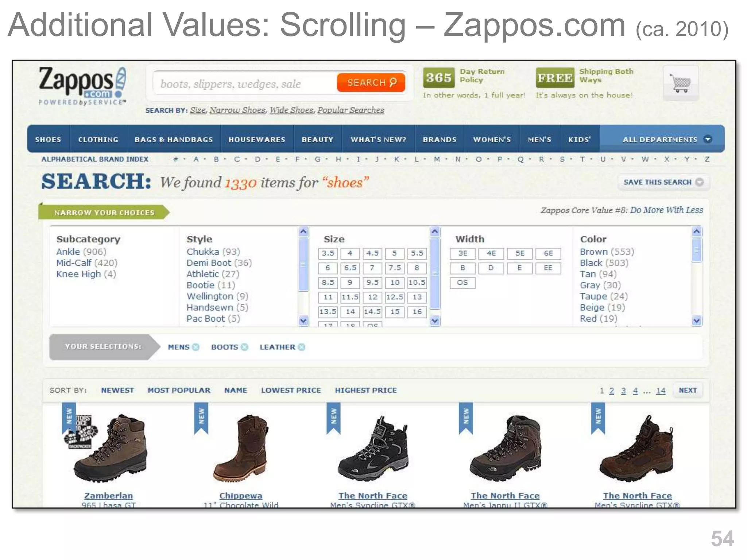Screen dimensions: 747x560
Task: Open the Housewares menu
Action: pos(257,139)
